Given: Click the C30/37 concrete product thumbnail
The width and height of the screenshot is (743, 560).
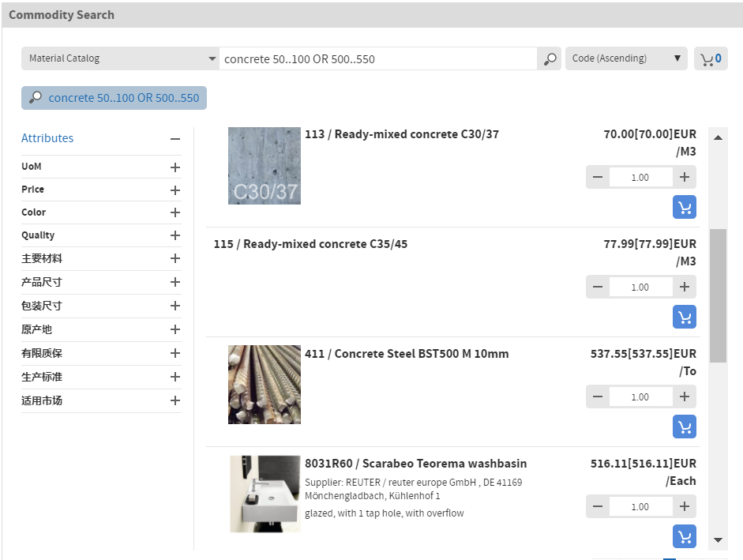Looking at the screenshot, I should coord(265,166).
